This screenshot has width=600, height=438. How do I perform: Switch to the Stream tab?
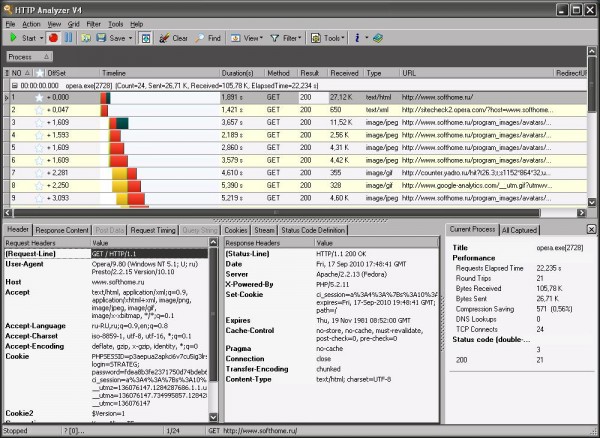264,230
